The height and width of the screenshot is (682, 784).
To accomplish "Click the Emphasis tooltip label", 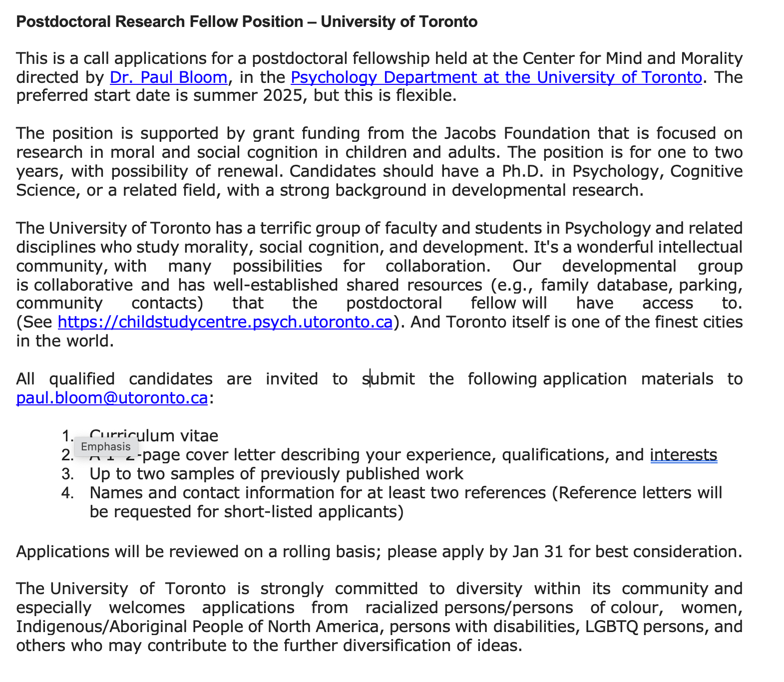I will coord(106,446).
